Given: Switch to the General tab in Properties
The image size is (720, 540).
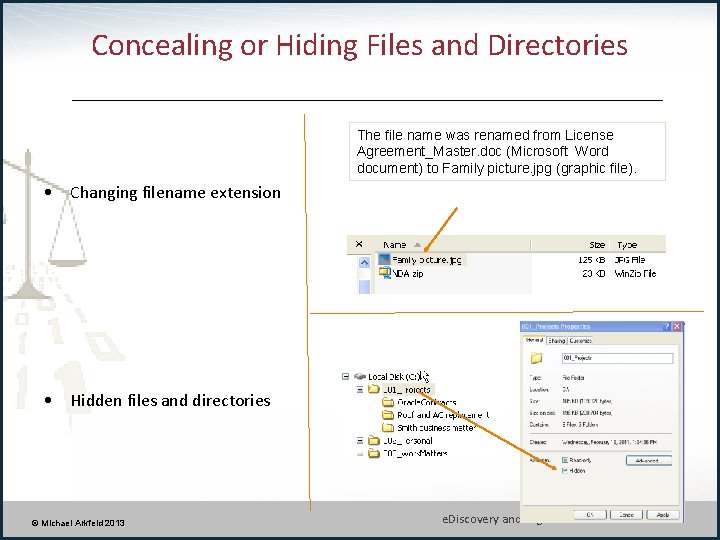Looking at the screenshot, I should [x=534, y=340].
